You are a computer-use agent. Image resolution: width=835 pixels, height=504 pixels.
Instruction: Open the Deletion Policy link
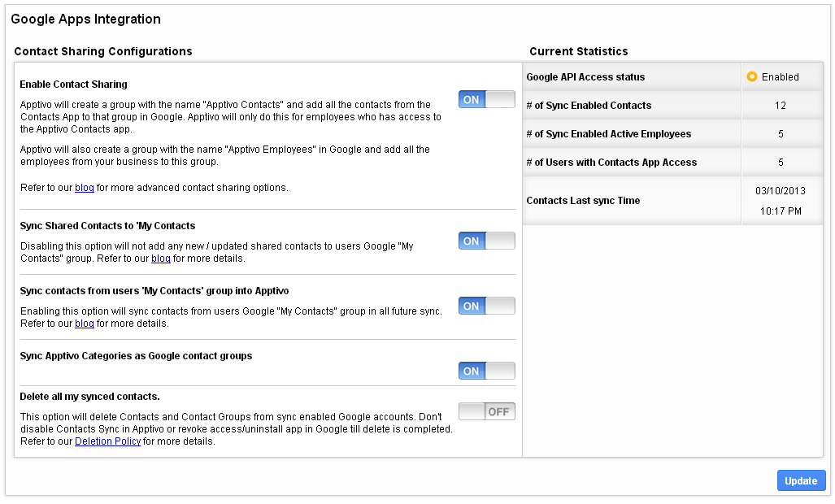(107, 441)
